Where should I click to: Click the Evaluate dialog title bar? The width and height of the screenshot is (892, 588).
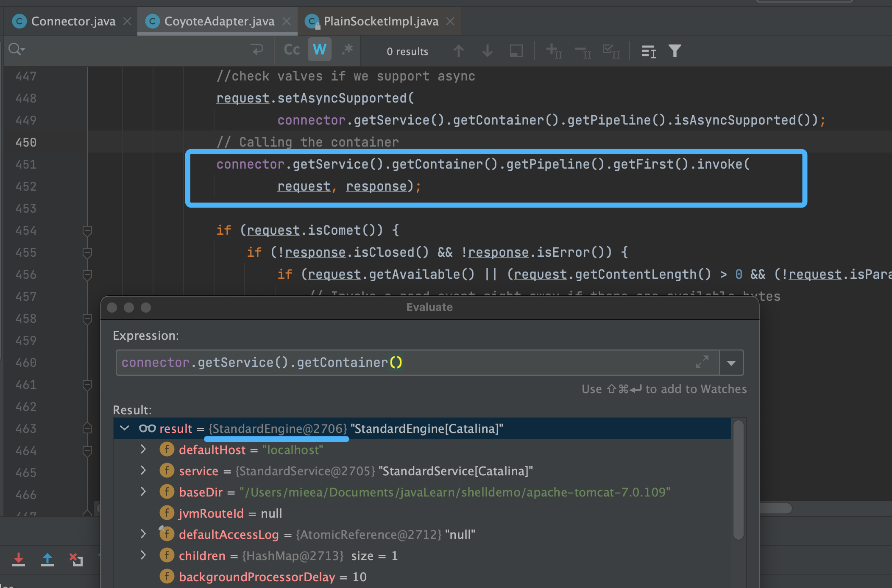point(429,308)
